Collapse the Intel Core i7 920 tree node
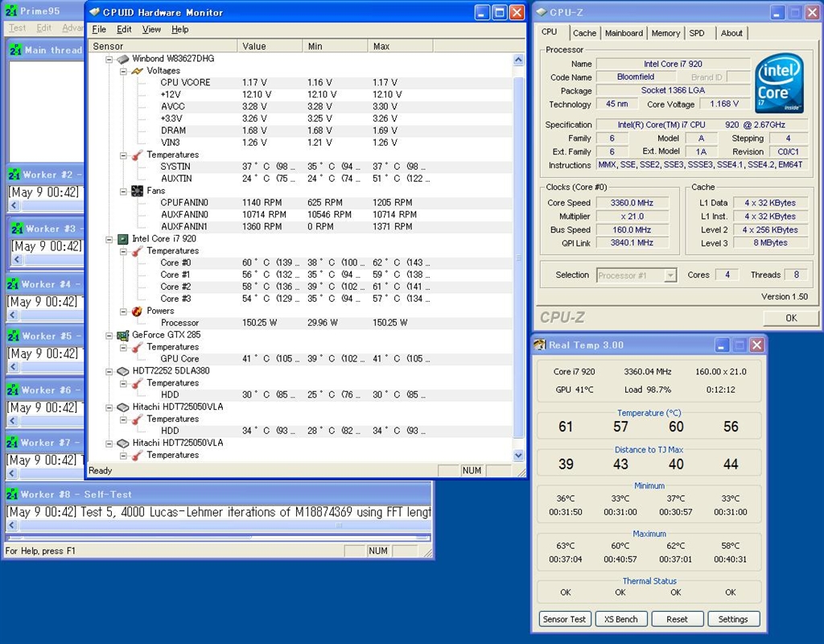Viewport: 824px width, 644px height. pyautogui.click(x=109, y=239)
